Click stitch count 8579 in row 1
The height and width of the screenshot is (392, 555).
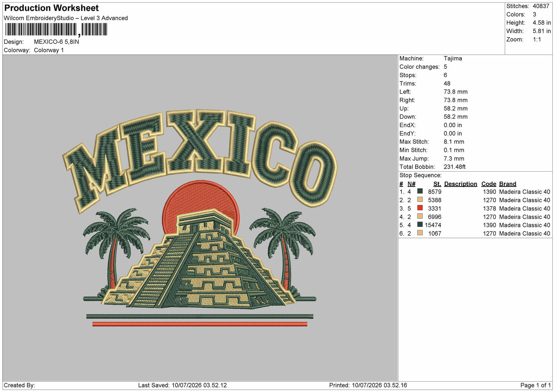point(434,192)
